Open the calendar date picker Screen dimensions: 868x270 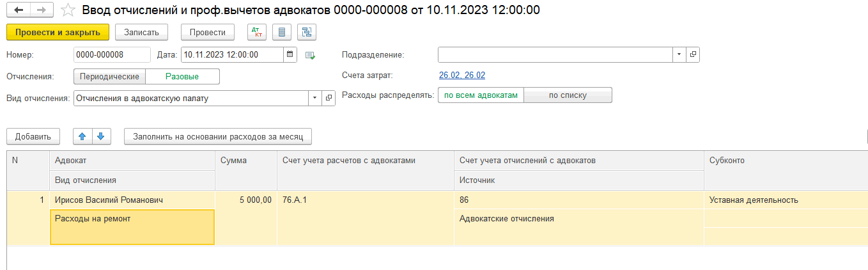[x=290, y=54]
